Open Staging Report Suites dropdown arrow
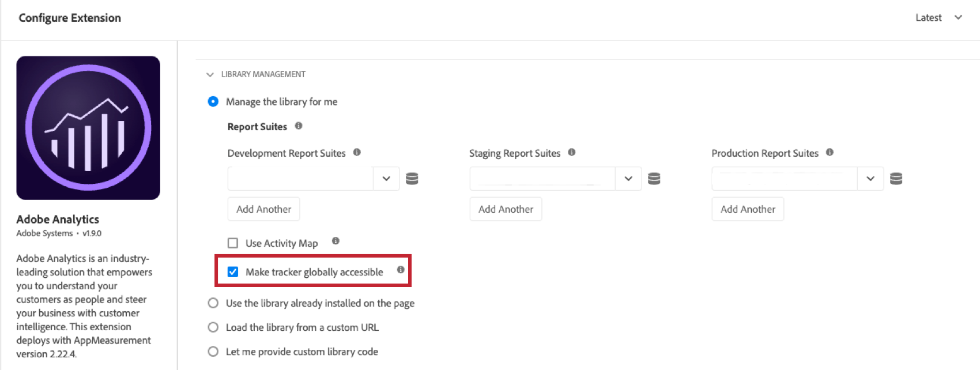The image size is (980, 370). click(x=628, y=179)
